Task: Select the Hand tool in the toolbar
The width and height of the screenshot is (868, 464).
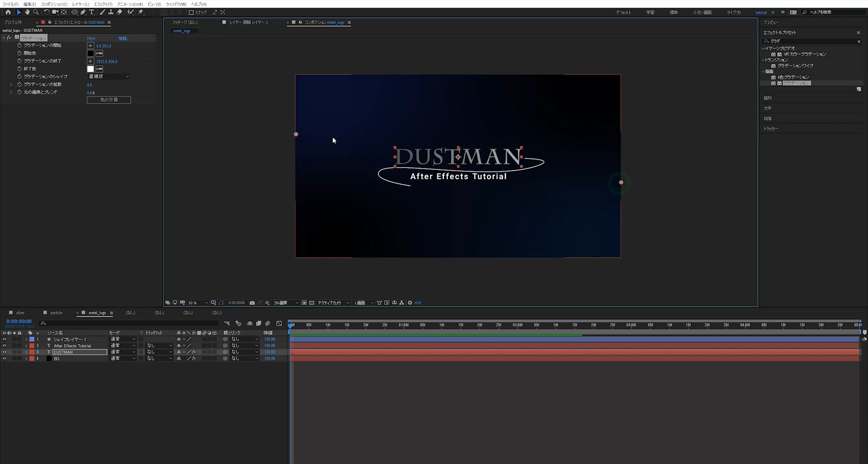Action: [x=27, y=12]
